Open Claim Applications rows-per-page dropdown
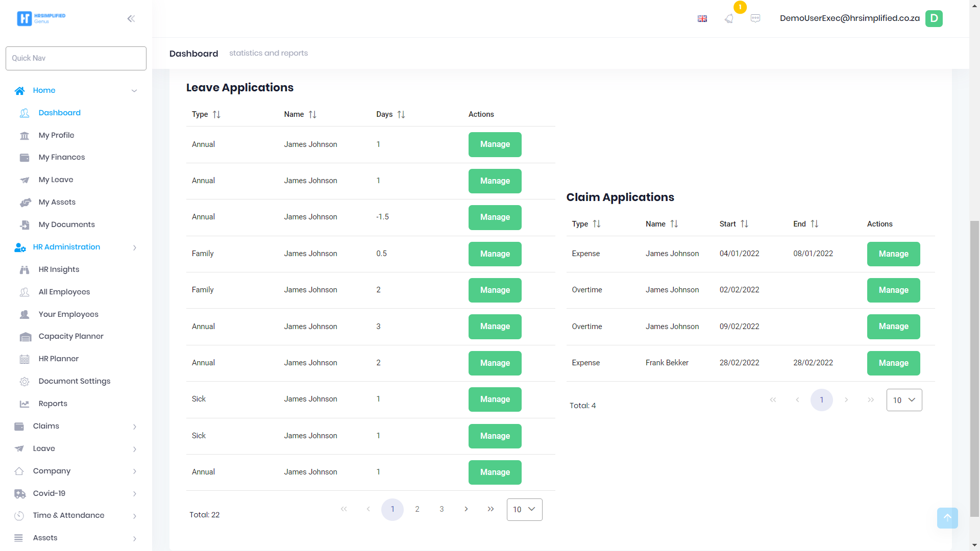The image size is (980, 551). [904, 400]
